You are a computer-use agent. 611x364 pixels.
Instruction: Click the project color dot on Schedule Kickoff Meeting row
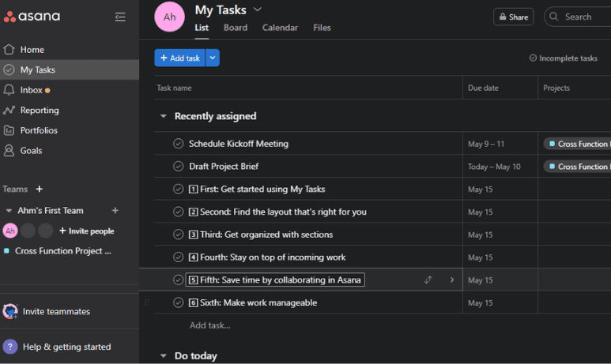click(x=552, y=144)
